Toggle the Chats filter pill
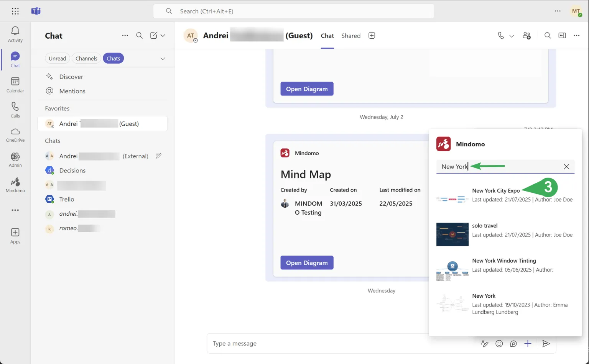 tap(113, 58)
